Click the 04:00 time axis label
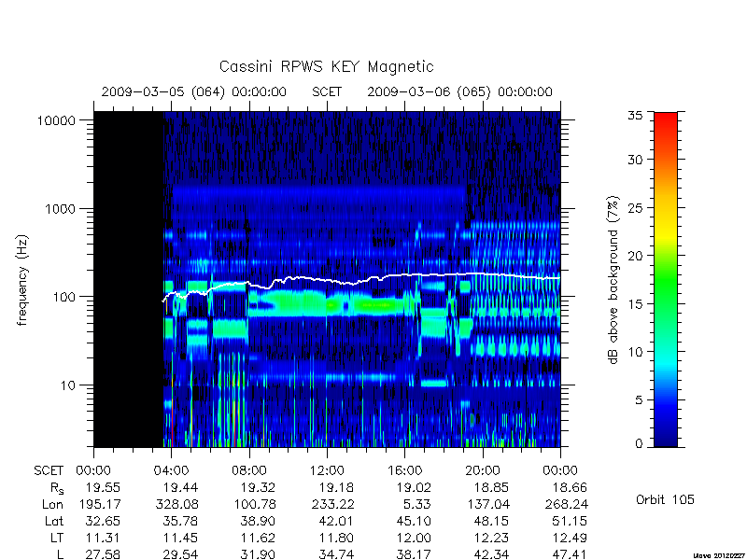The image size is (747, 560). point(172,471)
